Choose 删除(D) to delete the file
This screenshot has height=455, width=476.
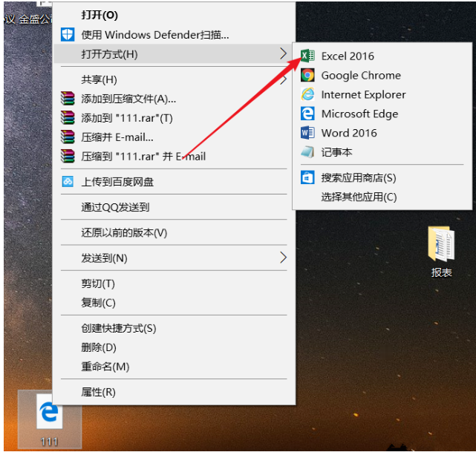pos(174,347)
